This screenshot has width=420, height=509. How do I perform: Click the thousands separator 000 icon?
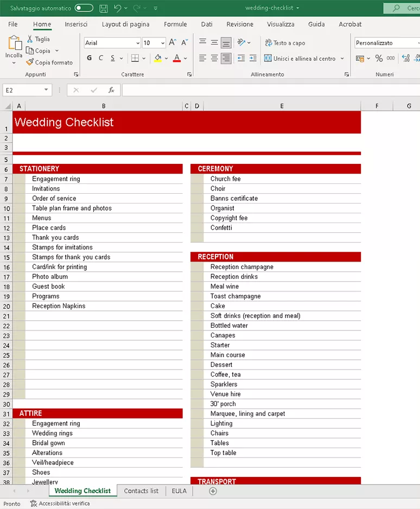click(x=391, y=58)
